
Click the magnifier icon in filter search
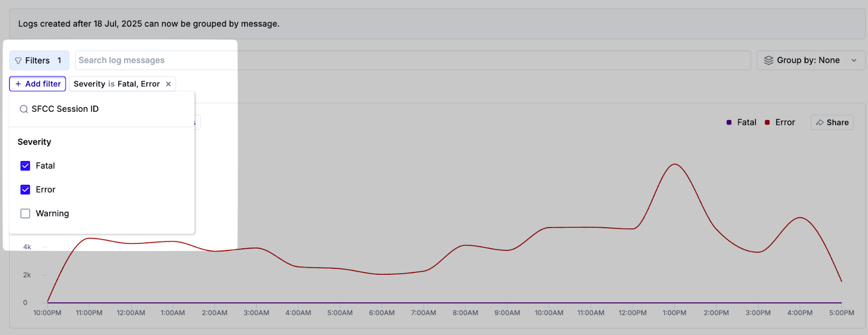(x=24, y=109)
